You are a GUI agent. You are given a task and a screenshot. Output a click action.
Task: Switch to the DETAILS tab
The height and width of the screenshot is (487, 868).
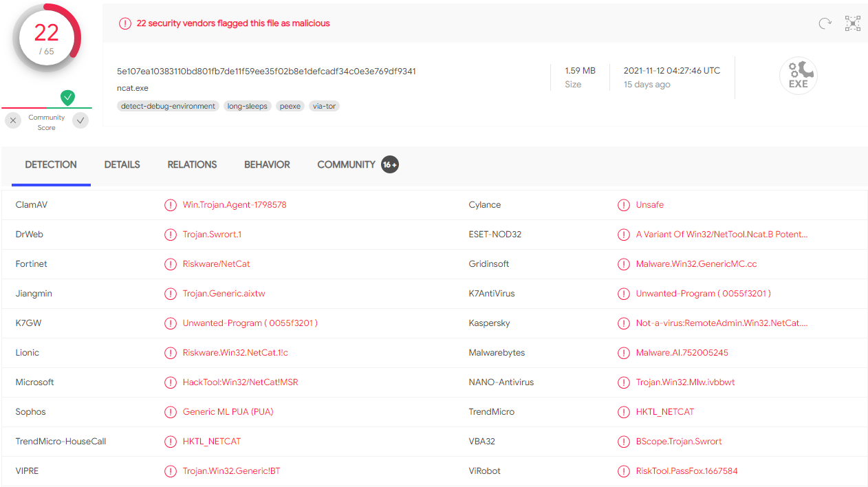pos(122,165)
